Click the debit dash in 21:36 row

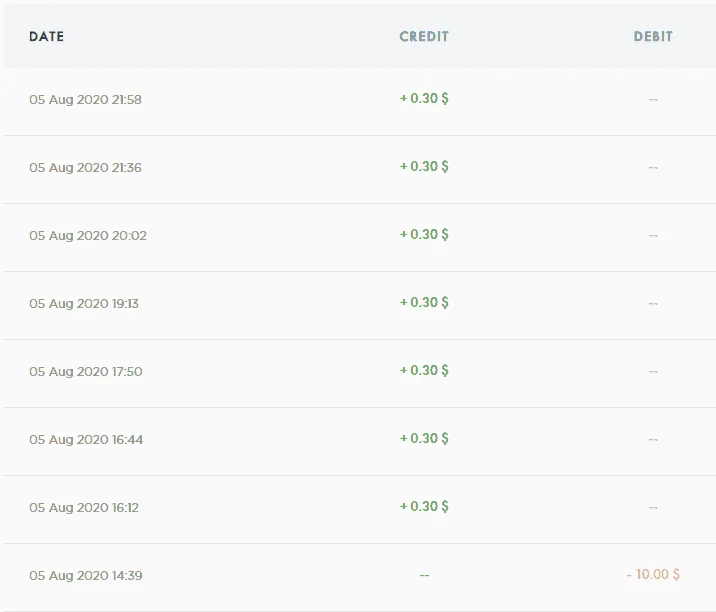coord(653,168)
